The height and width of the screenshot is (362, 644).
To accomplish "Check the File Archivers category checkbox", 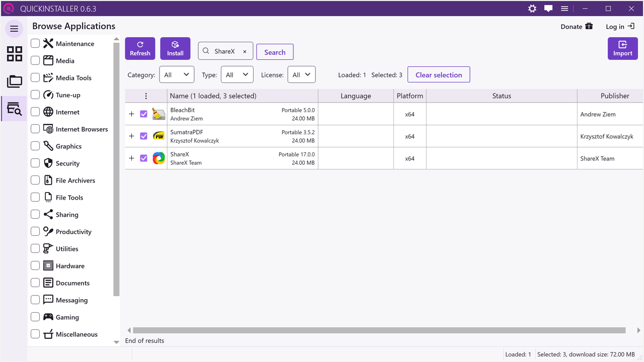I will point(35,180).
